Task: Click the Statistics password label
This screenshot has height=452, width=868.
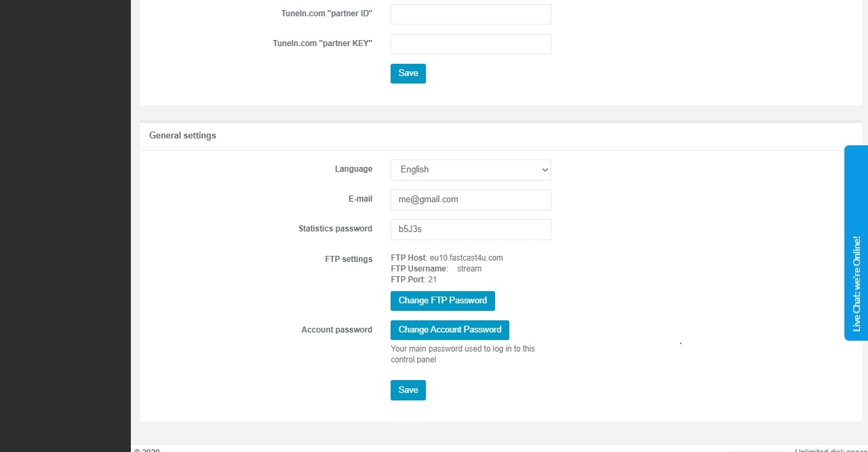Action: pyautogui.click(x=335, y=229)
